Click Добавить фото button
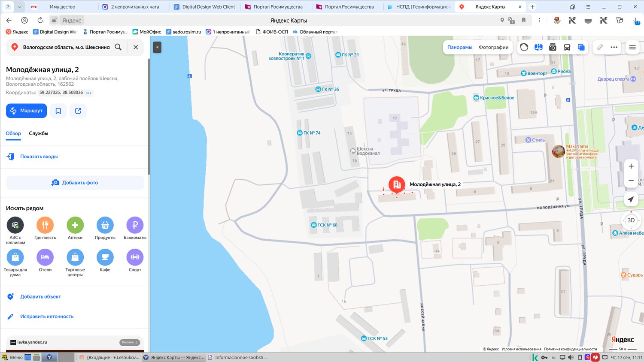 pyautogui.click(x=75, y=183)
